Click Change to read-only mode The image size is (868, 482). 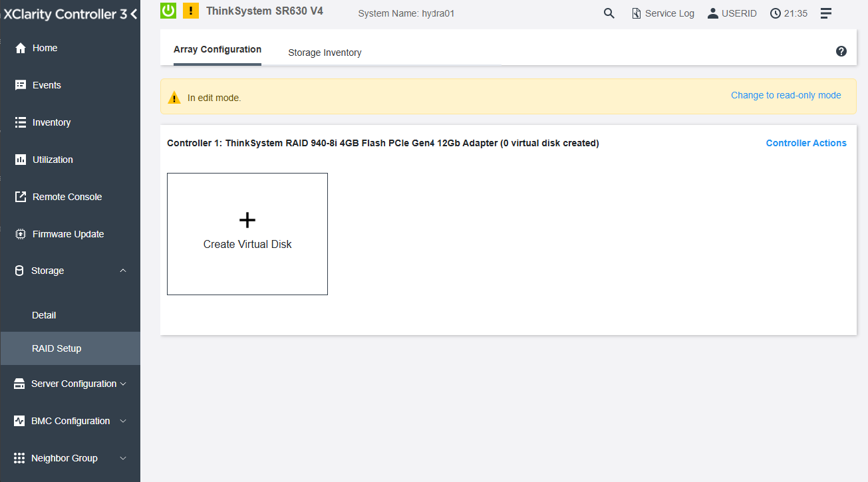click(786, 95)
